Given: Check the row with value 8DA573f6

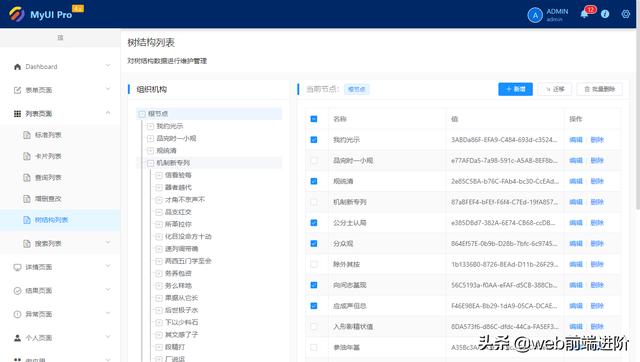Looking at the screenshot, I should pyautogui.click(x=313, y=326).
